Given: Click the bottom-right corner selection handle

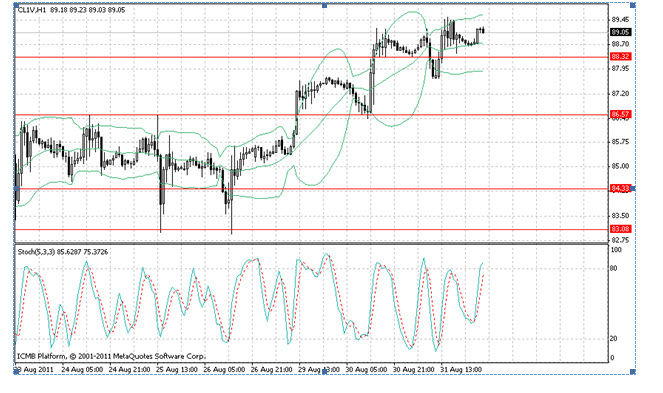Looking at the screenshot, I should pos(633,371).
